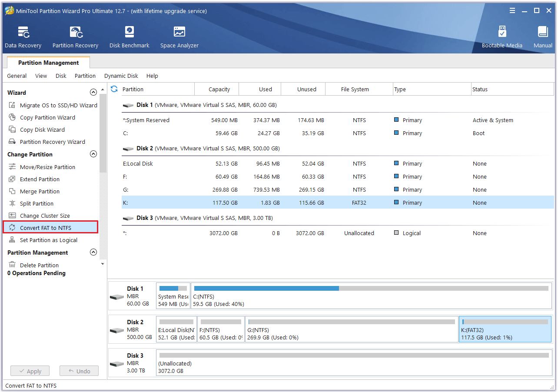
Task: Click the Undo button
Action: tap(79, 371)
